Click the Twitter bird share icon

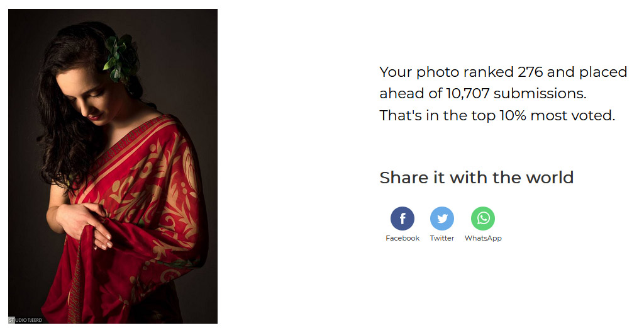click(x=442, y=219)
